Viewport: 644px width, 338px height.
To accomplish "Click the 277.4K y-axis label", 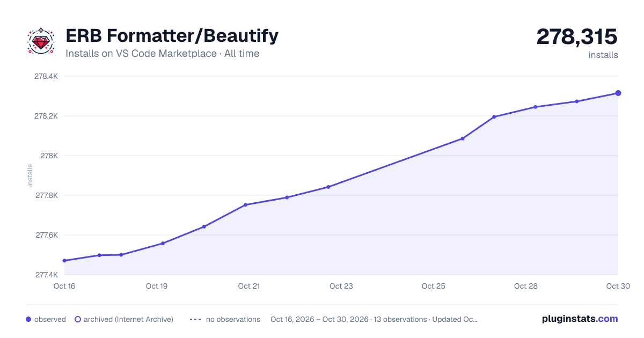I will (x=46, y=275).
